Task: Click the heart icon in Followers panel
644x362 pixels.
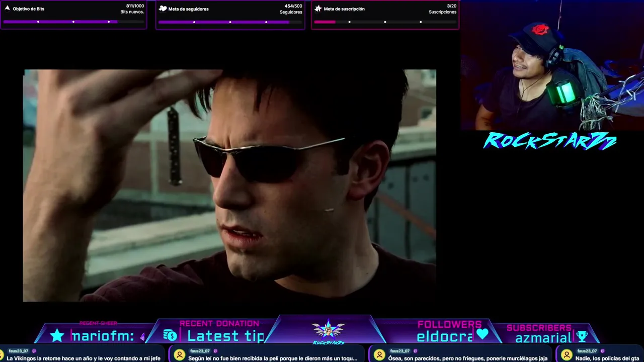Action: (x=482, y=334)
